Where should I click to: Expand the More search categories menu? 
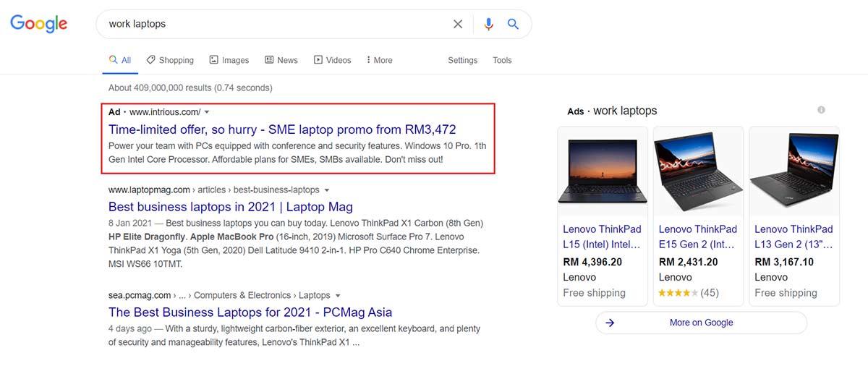point(379,60)
